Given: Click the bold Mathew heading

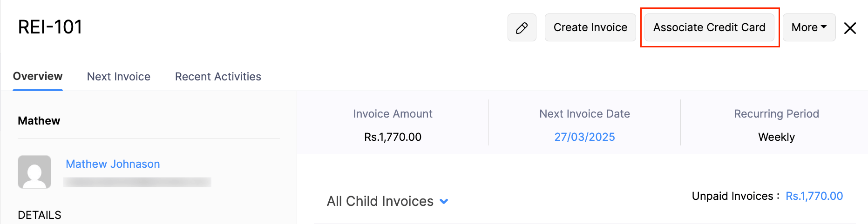Looking at the screenshot, I should (x=39, y=121).
